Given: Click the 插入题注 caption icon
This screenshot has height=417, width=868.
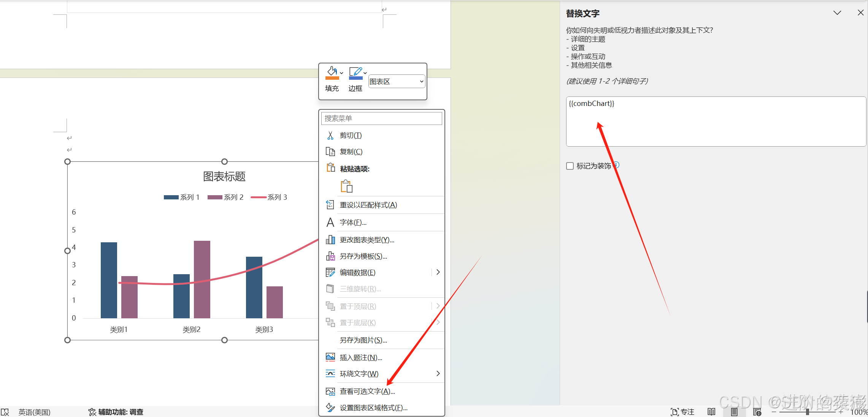Looking at the screenshot, I should 330,357.
